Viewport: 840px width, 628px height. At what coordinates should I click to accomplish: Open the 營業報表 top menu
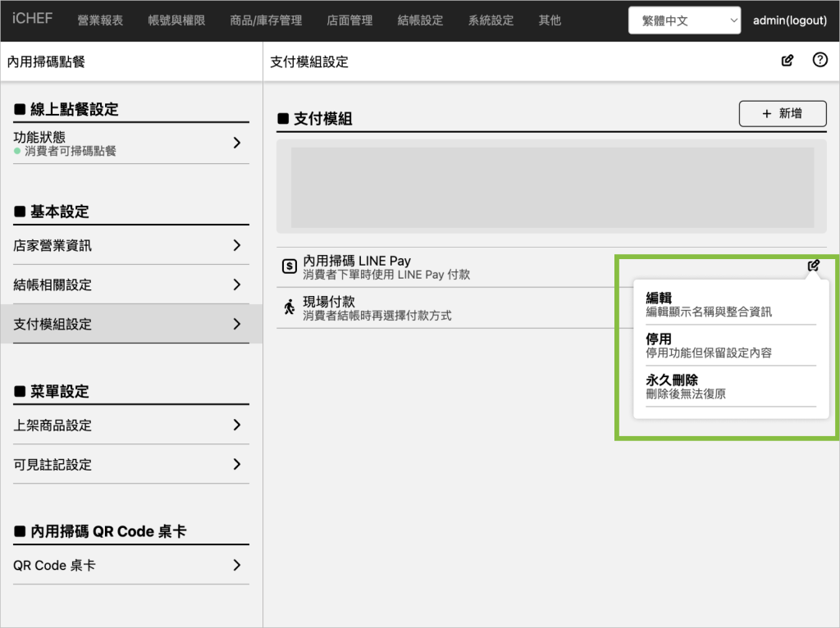tap(100, 20)
